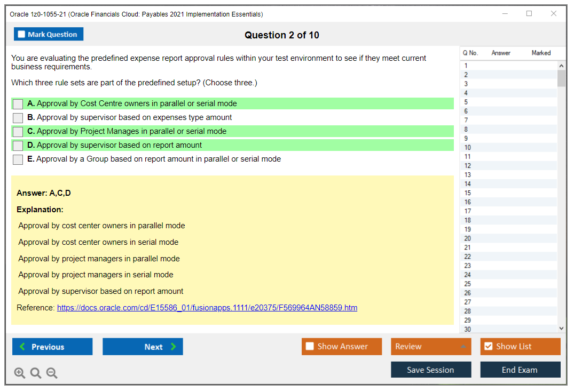The image size is (574, 392).
Task: Click the zoom in magnifier icon
Action: click(19, 373)
